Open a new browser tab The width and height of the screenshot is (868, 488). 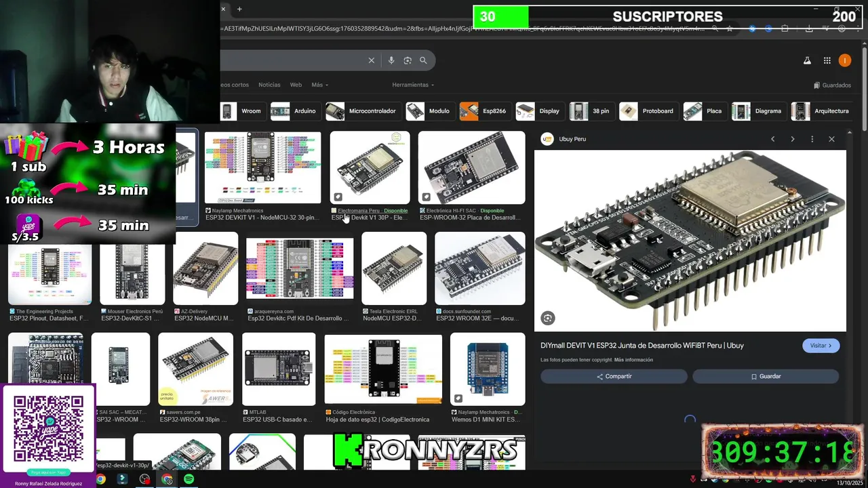click(x=239, y=9)
